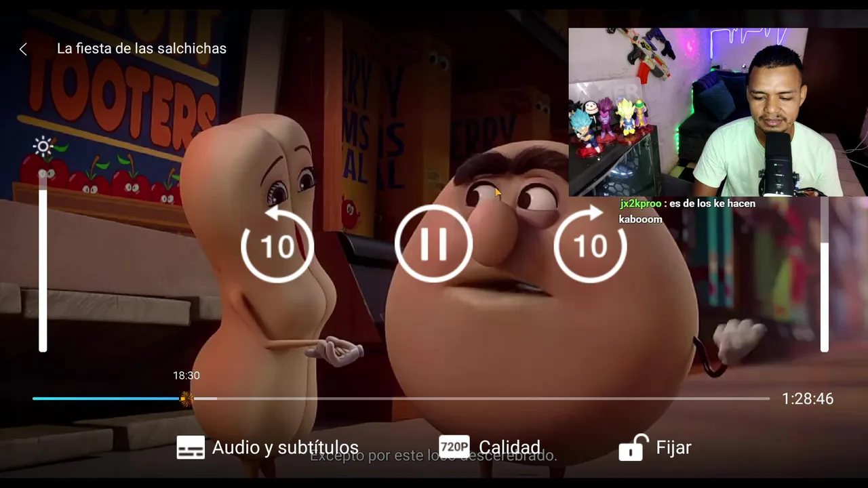Seek along the video progress bar
Screen dimensions: 868x488
pyautogui.click(x=401, y=399)
